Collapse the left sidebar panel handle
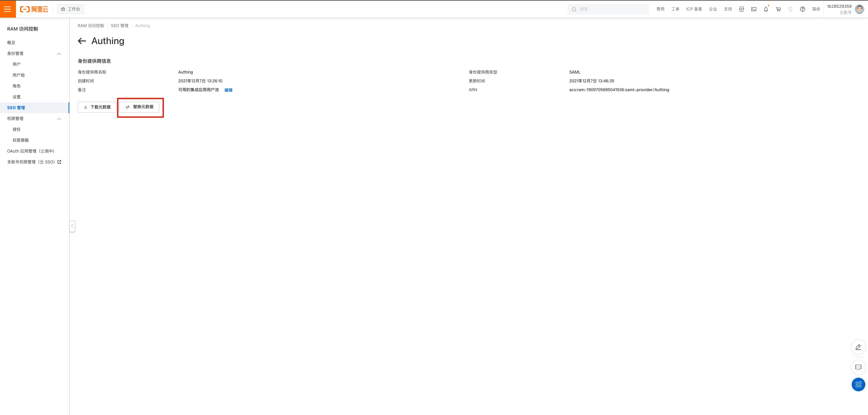Image resolution: width=868 pixels, height=415 pixels. tap(72, 226)
